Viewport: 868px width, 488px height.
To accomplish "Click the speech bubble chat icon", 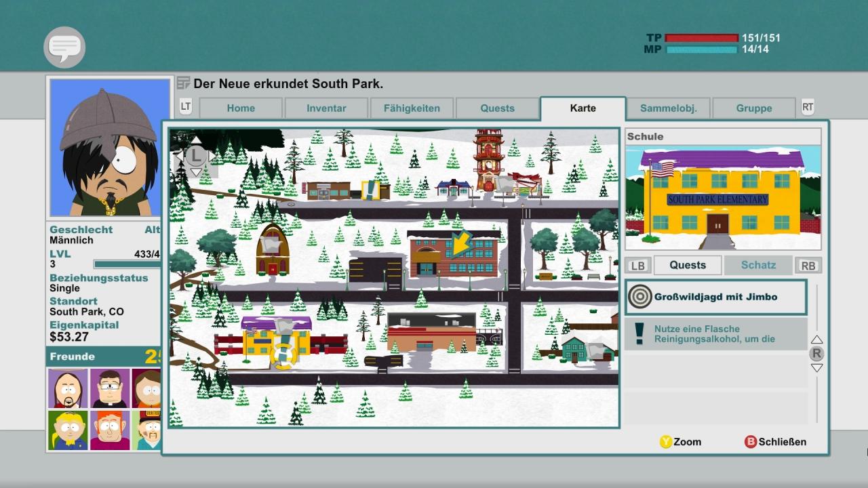I will click(64, 47).
